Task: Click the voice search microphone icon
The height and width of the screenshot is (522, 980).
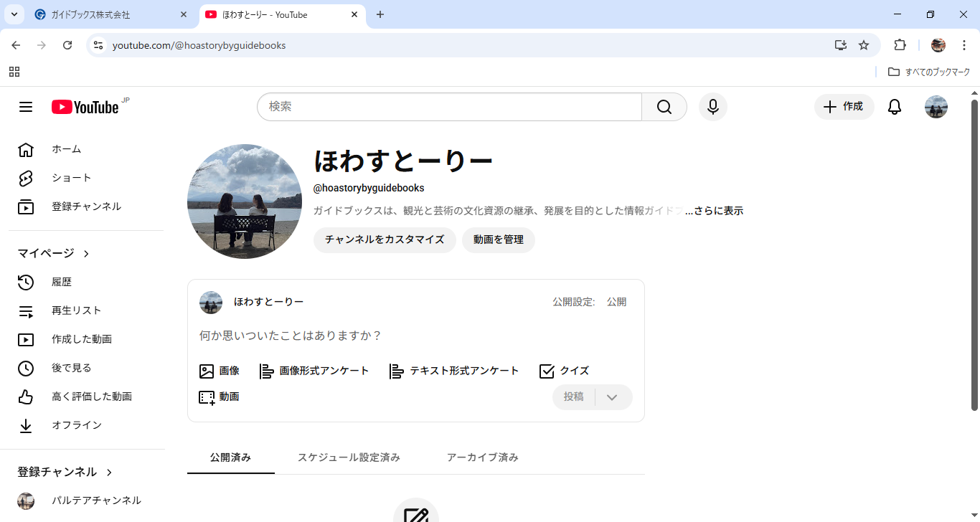Action: point(712,107)
